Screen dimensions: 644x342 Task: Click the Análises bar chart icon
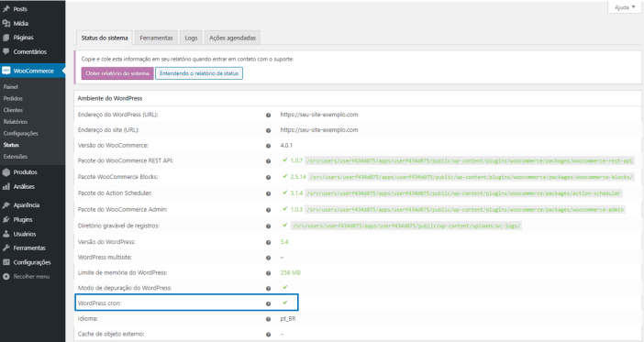(6, 186)
